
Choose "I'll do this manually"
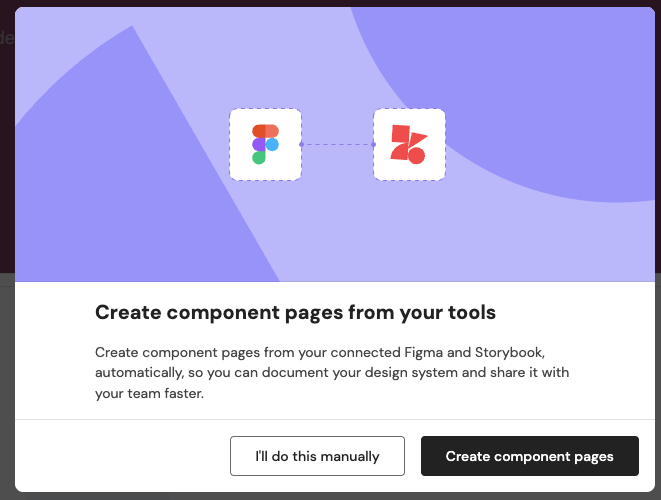click(x=317, y=456)
